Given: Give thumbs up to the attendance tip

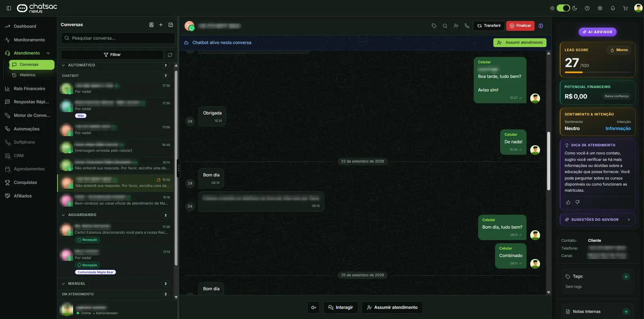Looking at the screenshot, I should point(568,202).
